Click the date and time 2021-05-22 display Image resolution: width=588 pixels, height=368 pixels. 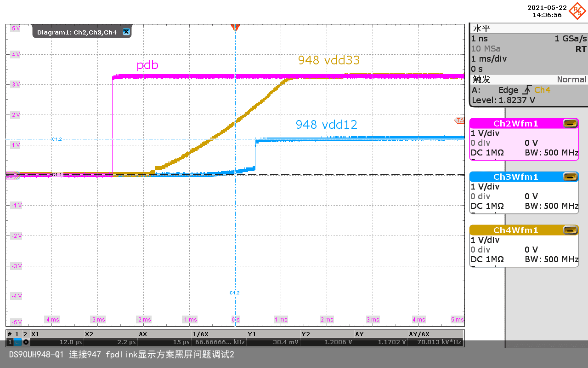pyautogui.click(x=547, y=11)
